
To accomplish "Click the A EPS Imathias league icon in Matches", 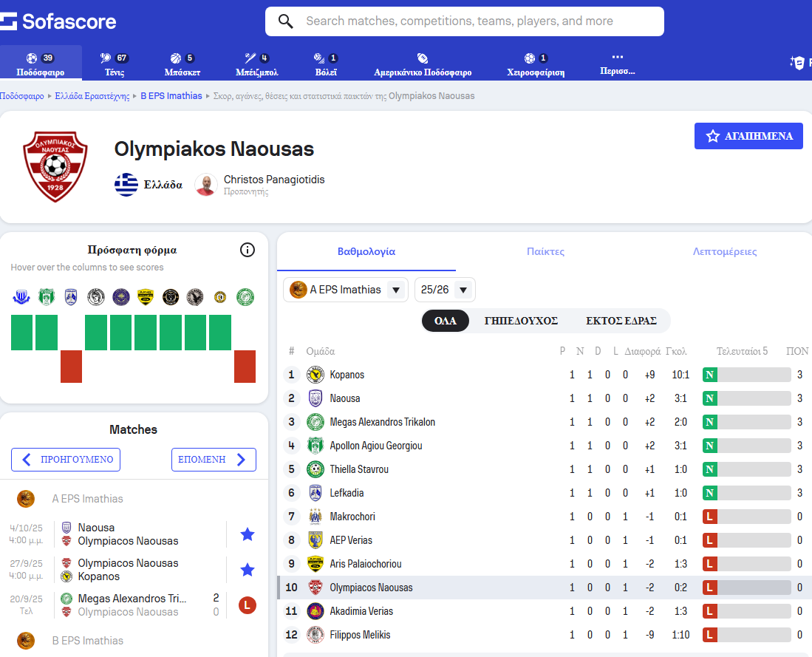I will point(26,498).
